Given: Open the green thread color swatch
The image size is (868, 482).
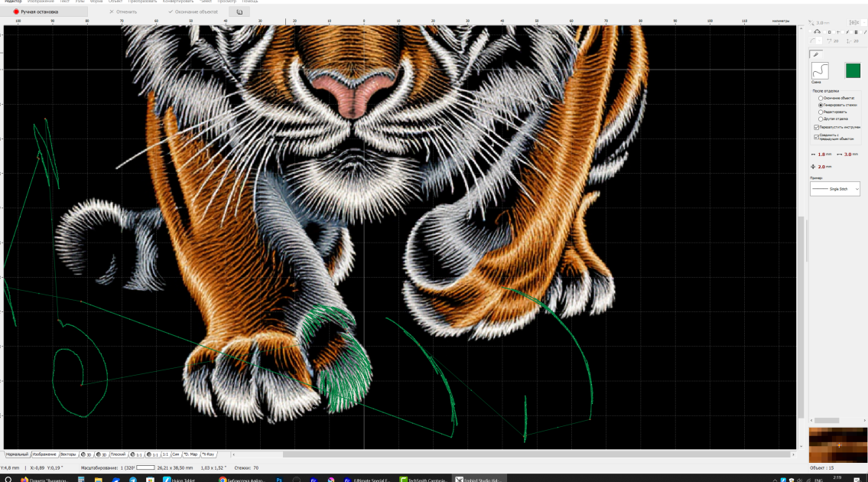Looking at the screenshot, I should (853, 70).
